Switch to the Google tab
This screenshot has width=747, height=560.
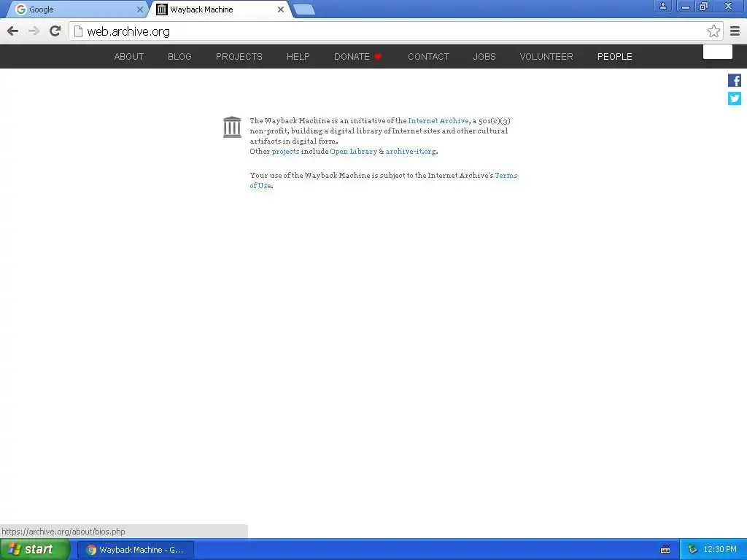click(76, 9)
